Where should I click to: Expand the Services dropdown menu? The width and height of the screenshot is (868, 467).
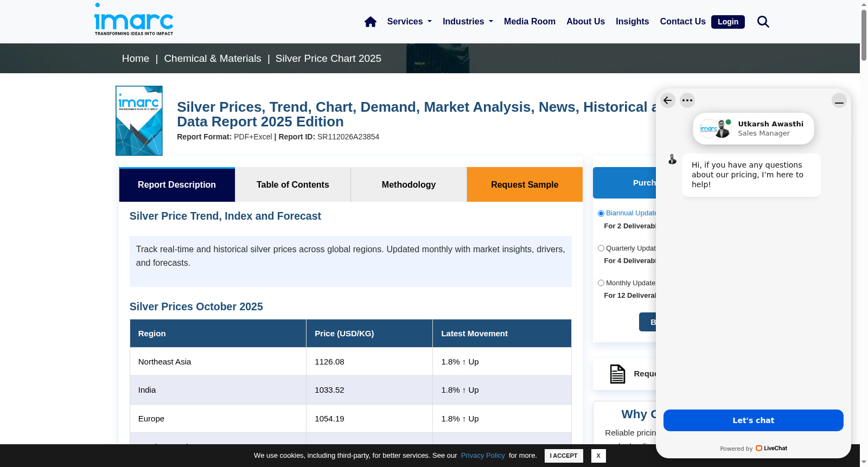[410, 22]
